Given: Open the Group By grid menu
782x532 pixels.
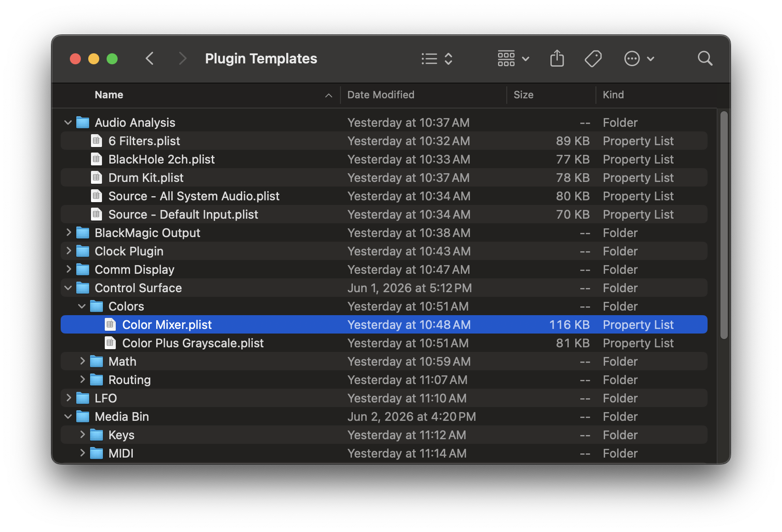Looking at the screenshot, I should tap(514, 59).
